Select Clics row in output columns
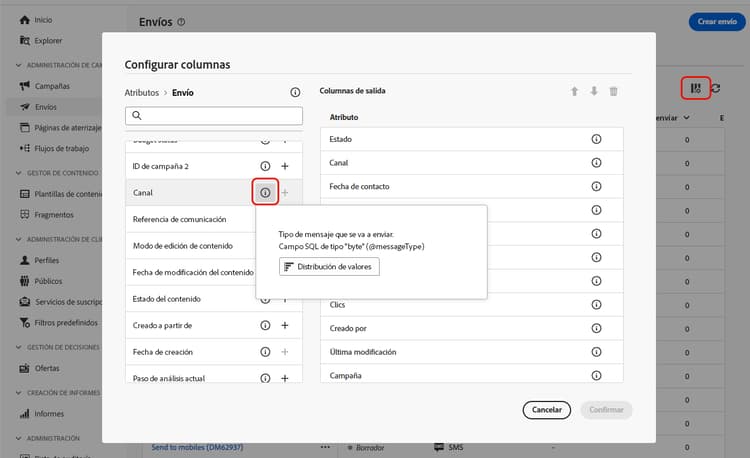This screenshot has height=458, width=750. (x=472, y=305)
